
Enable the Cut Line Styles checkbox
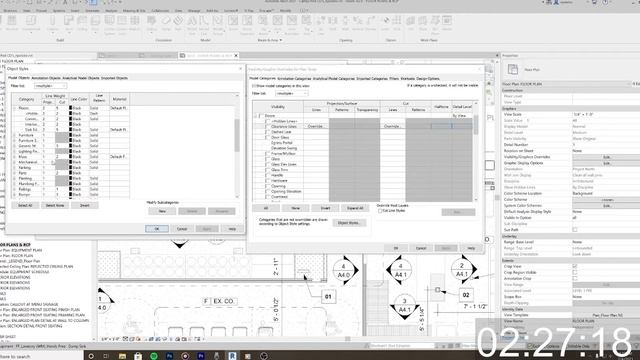380,211
